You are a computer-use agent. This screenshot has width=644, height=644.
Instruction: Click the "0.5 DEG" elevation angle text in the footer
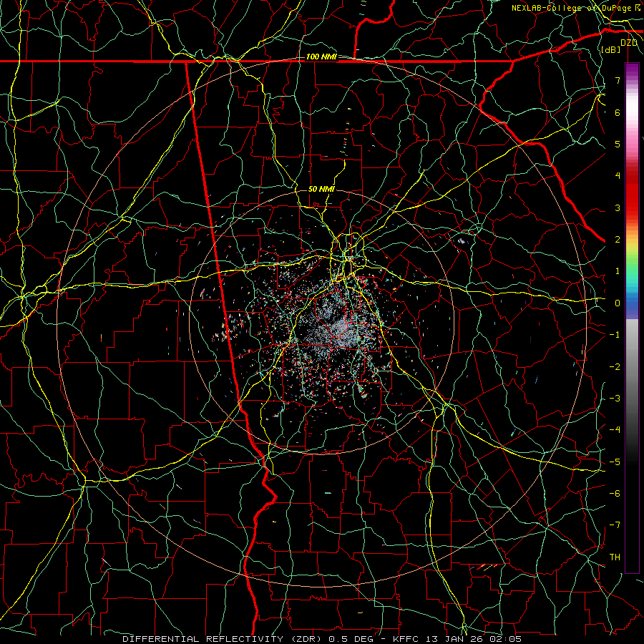[351, 639]
